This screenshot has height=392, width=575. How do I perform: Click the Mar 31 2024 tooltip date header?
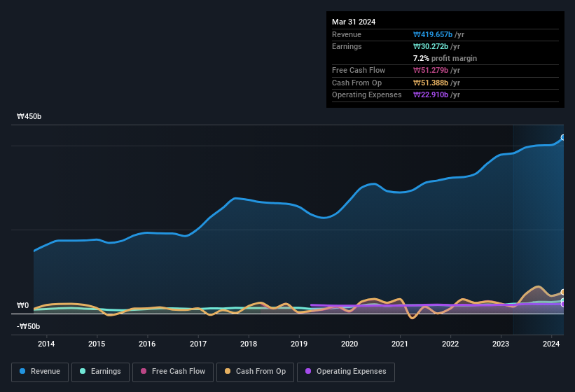tap(354, 22)
